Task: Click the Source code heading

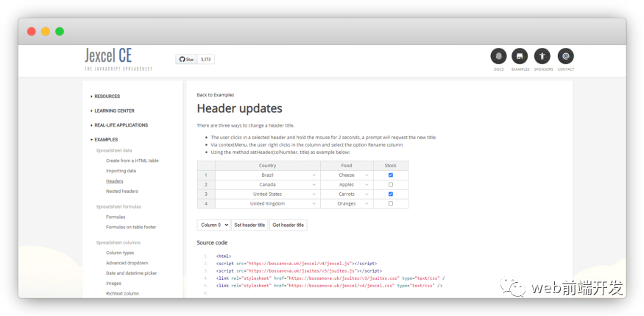Action: (212, 243)
